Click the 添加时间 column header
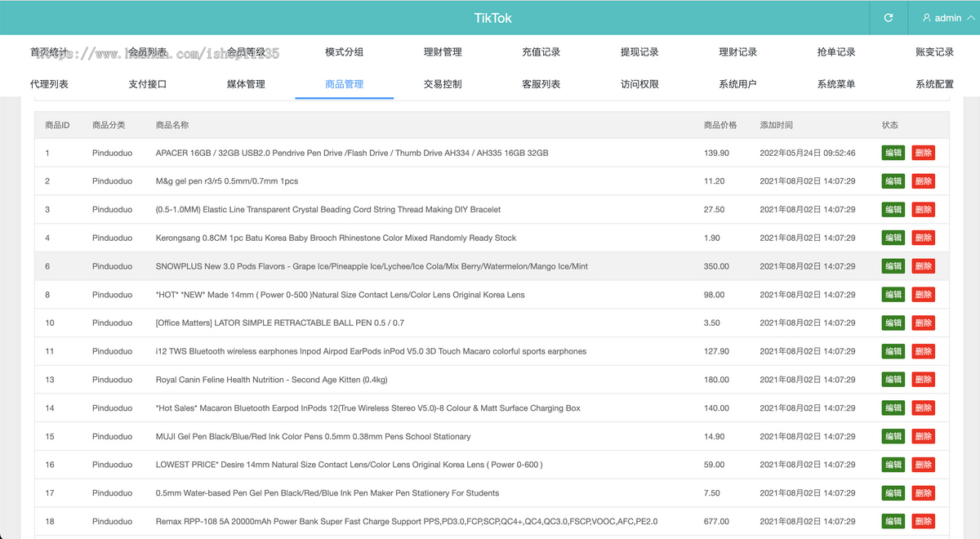The height and width of the screenshot is (539, 980). 776,125
